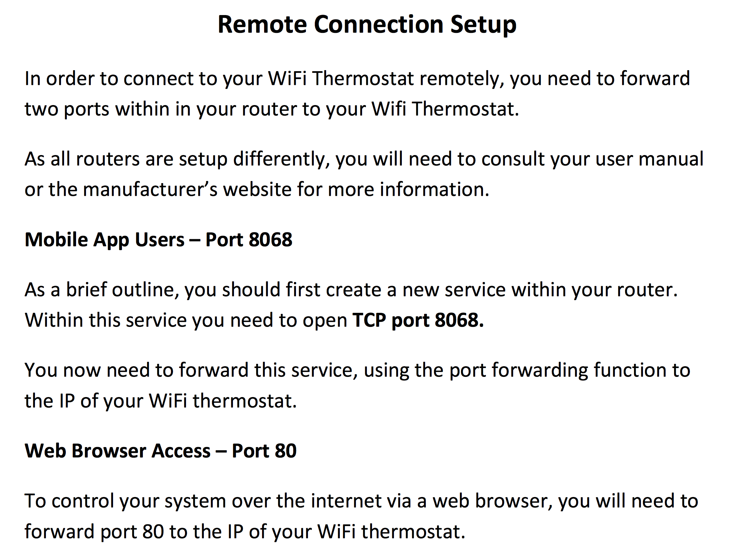Click the phrase forward port 80

(94, 532)
